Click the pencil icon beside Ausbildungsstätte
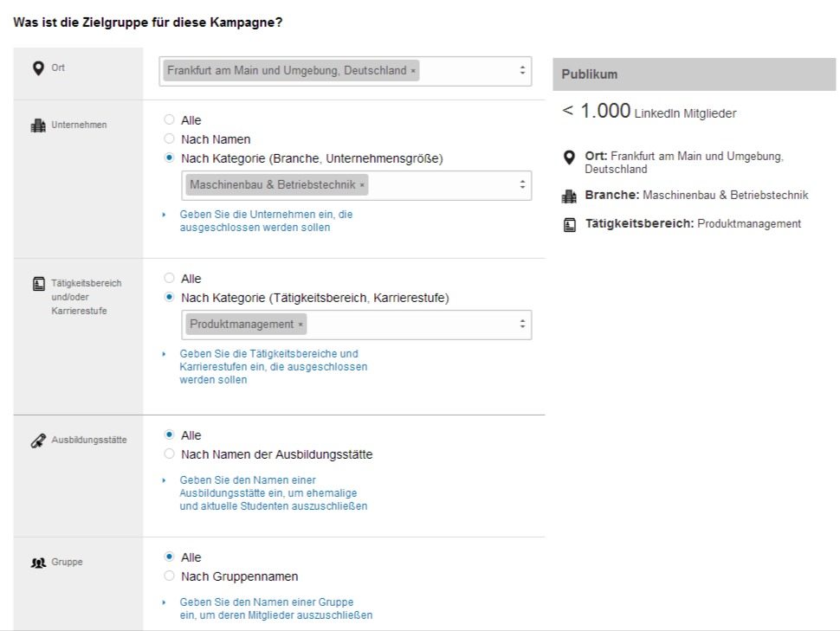 tap(38, 439)
